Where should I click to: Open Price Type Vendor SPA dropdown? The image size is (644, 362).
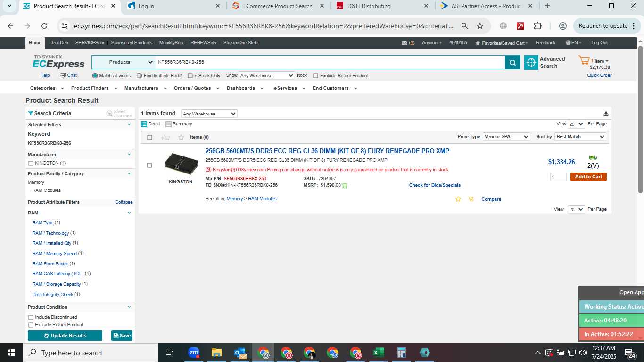pyautogui.click(x=506, y=137)
